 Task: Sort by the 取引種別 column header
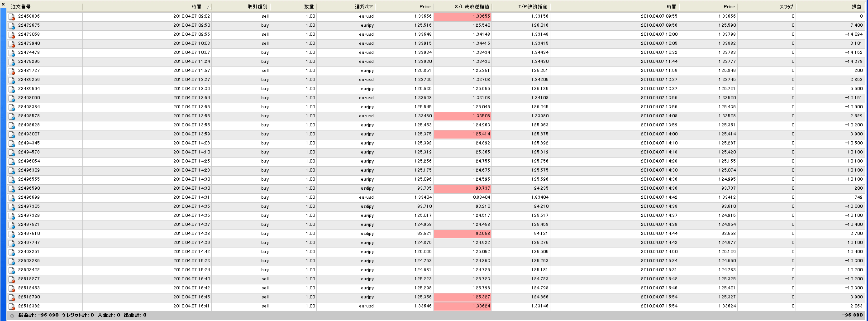[x=258, y=7]
